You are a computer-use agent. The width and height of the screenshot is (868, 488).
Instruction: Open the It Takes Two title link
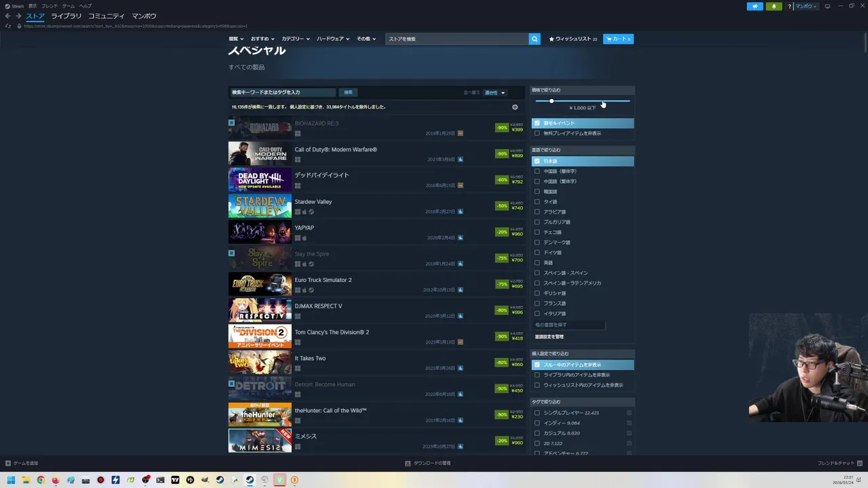(310, 358)
